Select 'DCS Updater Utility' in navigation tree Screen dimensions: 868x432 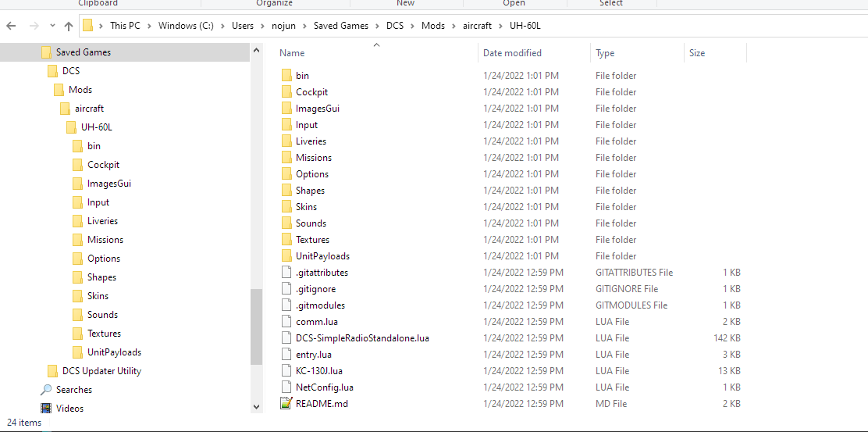click(101, 371)
